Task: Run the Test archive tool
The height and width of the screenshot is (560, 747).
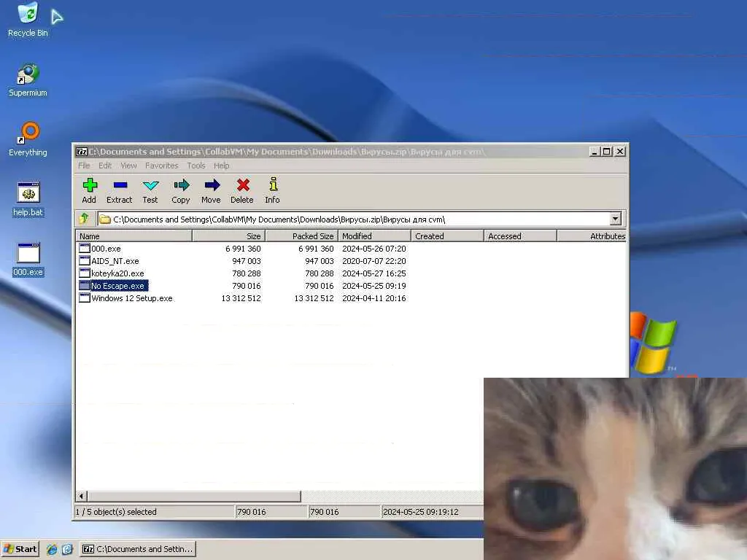Action: (150, 185)
